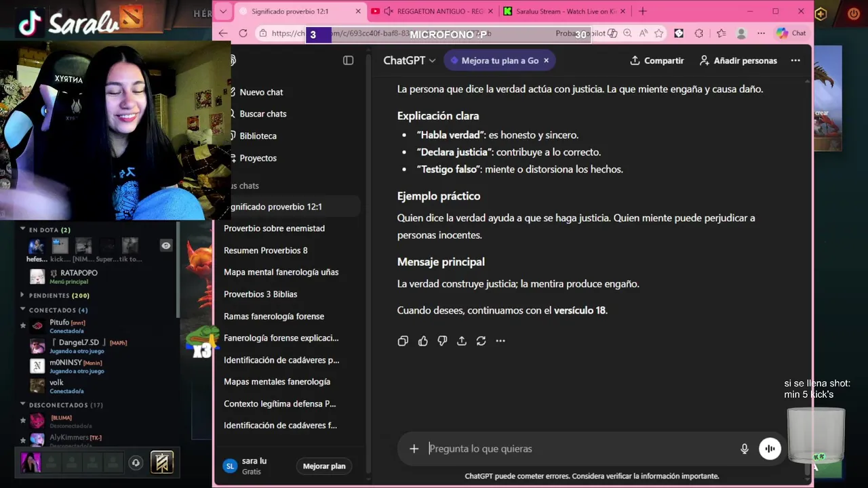
Task: Toggle the favorite star in the address bar
Action: [658, 33]
